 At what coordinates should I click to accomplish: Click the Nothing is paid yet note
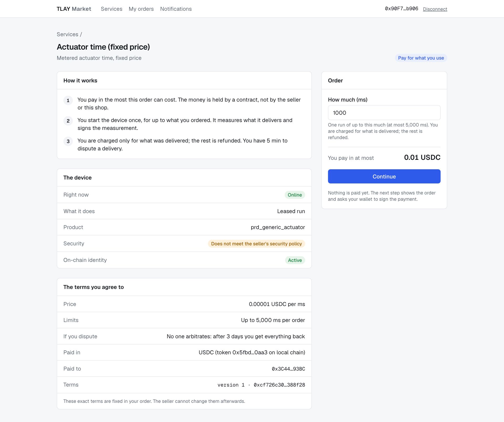382,196
